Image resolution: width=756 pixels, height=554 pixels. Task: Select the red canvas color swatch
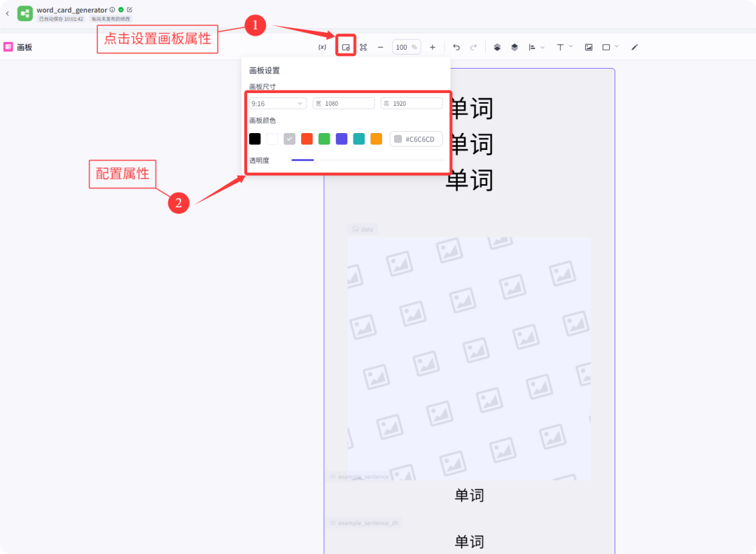[307, 139]
